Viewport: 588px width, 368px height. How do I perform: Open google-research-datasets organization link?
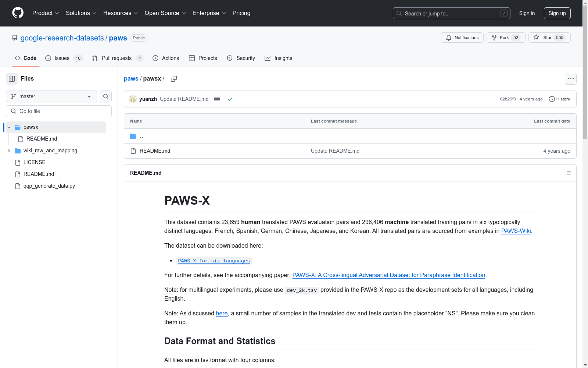[x=62, y=38]
